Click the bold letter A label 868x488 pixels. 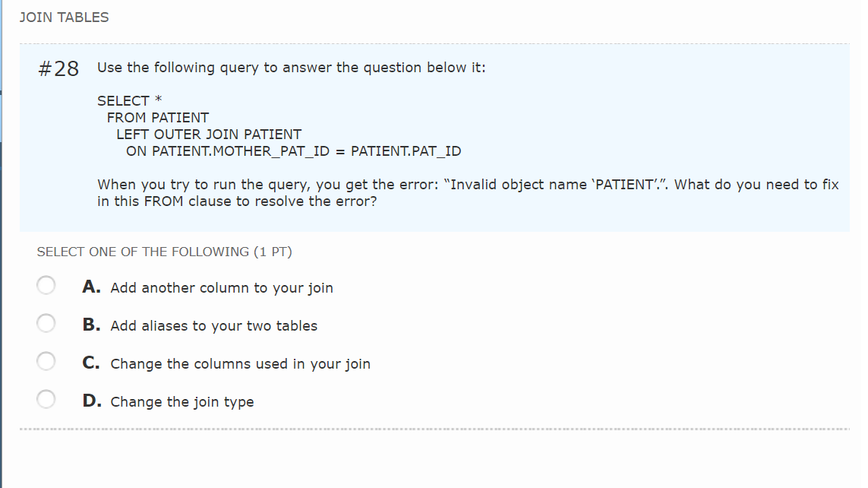click(90, 287)
